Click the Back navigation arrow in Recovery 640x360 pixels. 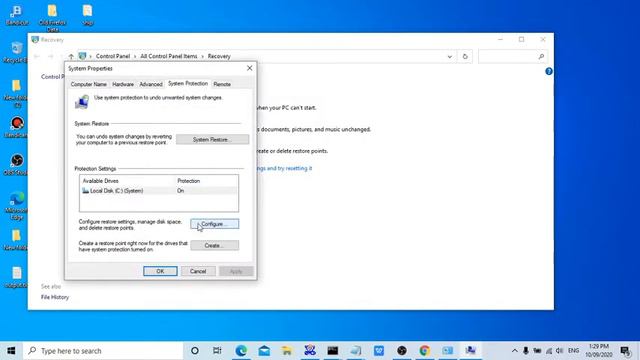[37, 56]
